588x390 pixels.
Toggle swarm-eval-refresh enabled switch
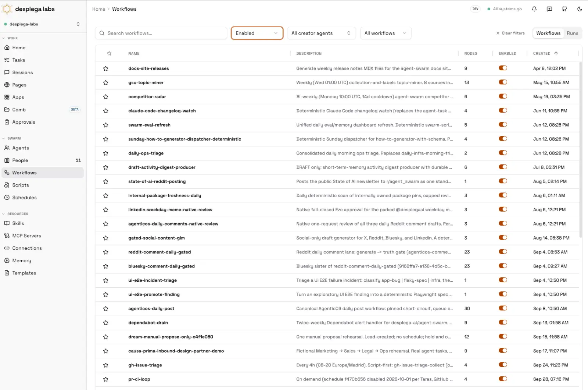(503, 125)
